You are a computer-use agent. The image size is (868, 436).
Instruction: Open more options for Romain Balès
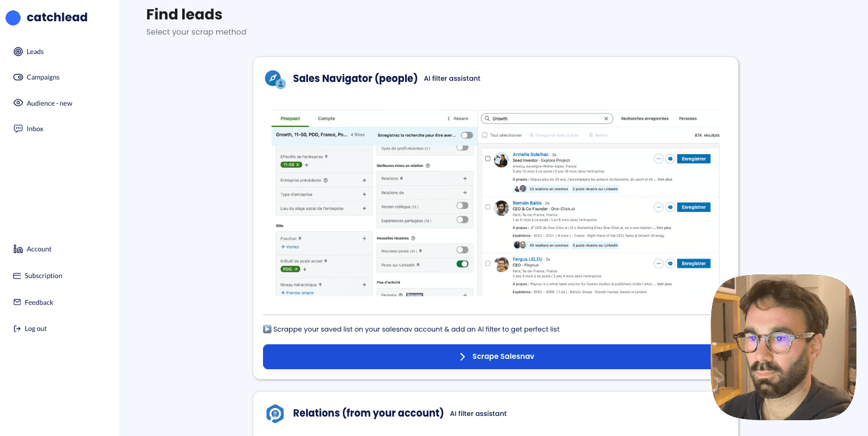[x=658, y=207]
